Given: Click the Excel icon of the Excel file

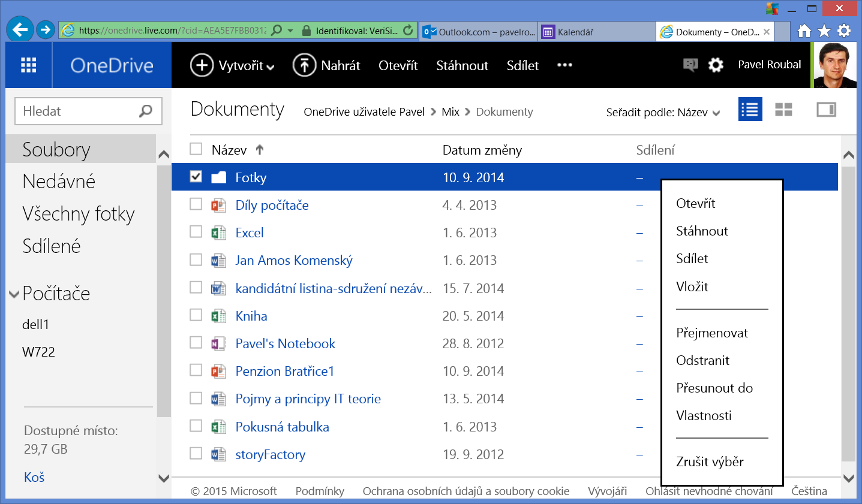Looking at the screenshot, I should [218, 233].
